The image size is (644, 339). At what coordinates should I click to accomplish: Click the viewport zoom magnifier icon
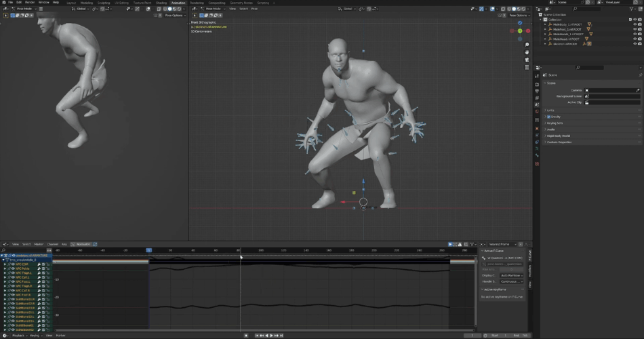coord(527,44)
